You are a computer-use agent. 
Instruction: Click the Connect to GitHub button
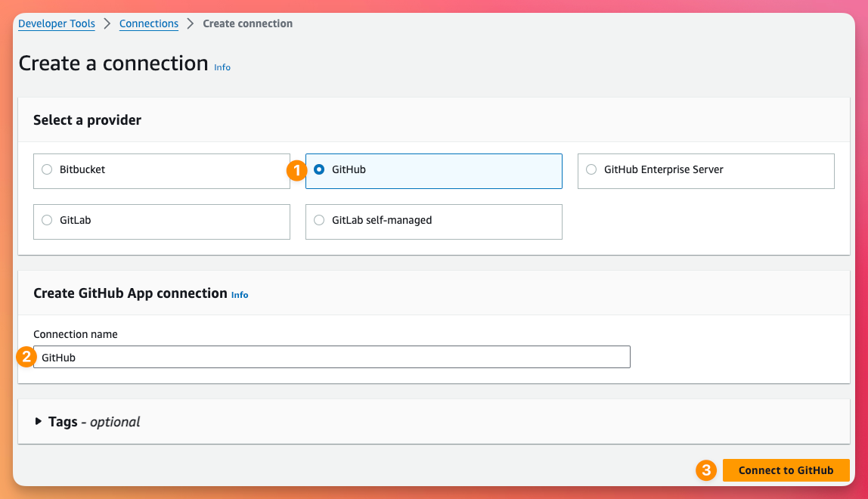(786, 470)
